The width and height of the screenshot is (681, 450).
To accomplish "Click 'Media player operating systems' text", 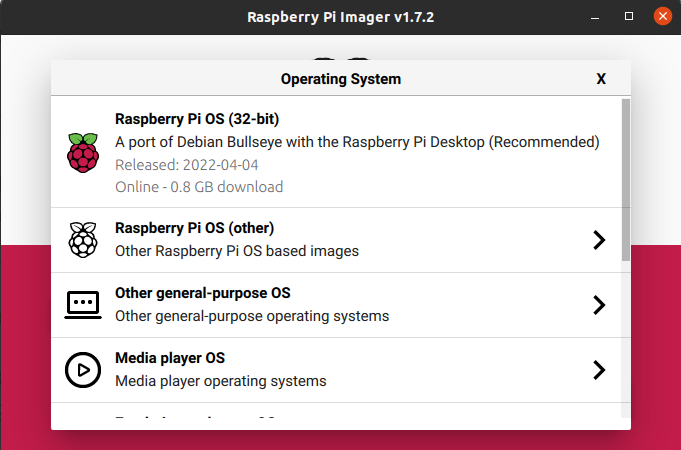I will pos(221,381).
